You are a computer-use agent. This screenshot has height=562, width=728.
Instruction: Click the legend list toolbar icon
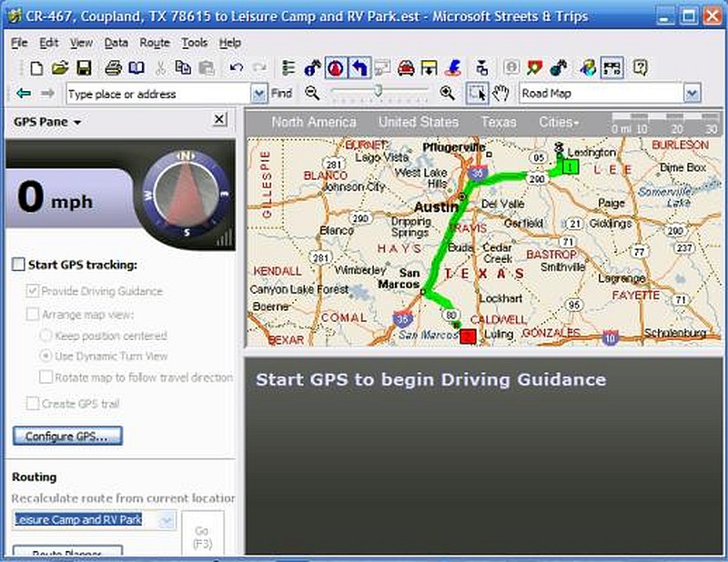coord(288,68)
